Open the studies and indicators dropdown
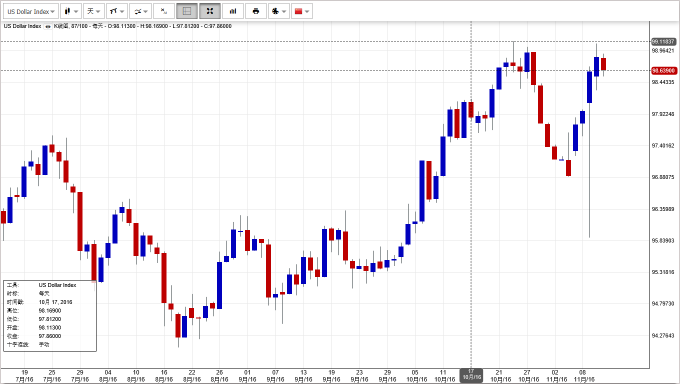Viewport: 680px width, 384px height. pyautogui.click(x=117, y=11)
